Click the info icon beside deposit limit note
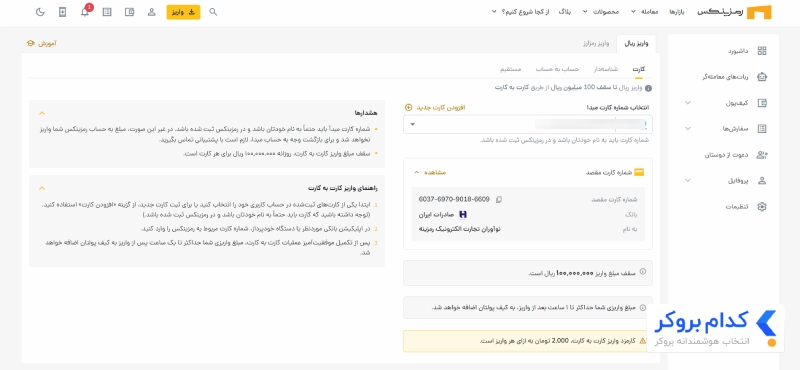This screenshot has height=370, width=800. [648, 88]
